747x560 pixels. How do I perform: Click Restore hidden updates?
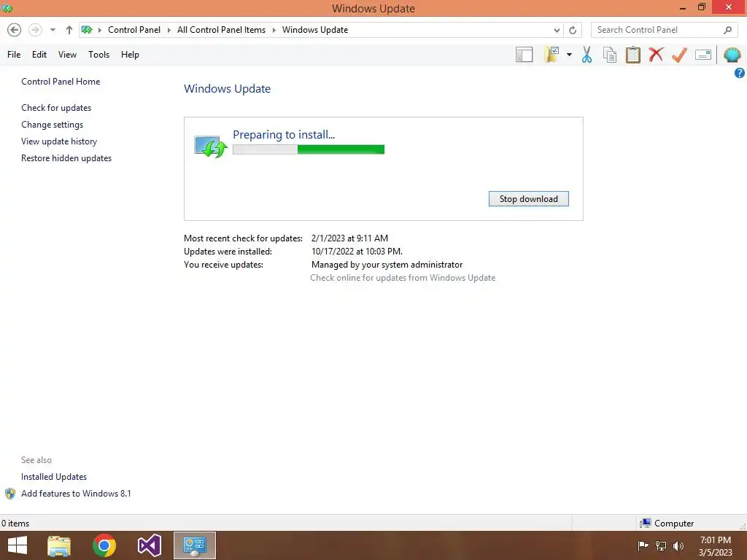pos(66,158)
